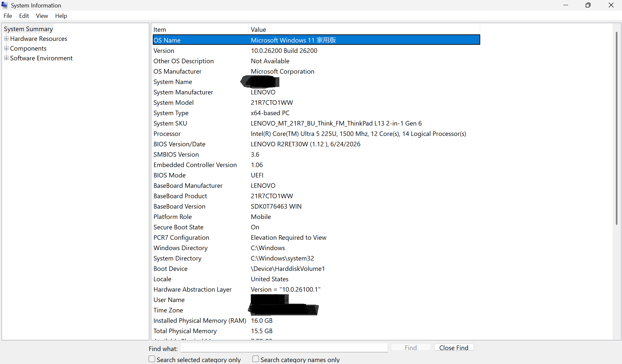
Task: Select the System Manufacturer row
Action: tap(316, 92)
